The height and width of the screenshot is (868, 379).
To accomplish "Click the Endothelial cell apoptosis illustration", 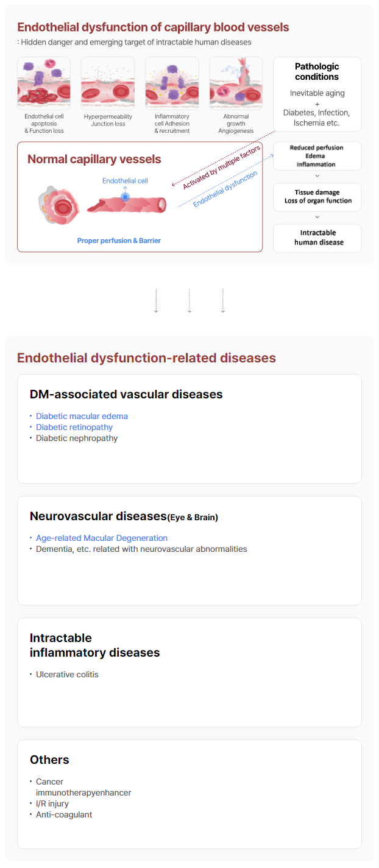I will pos(44,83).
